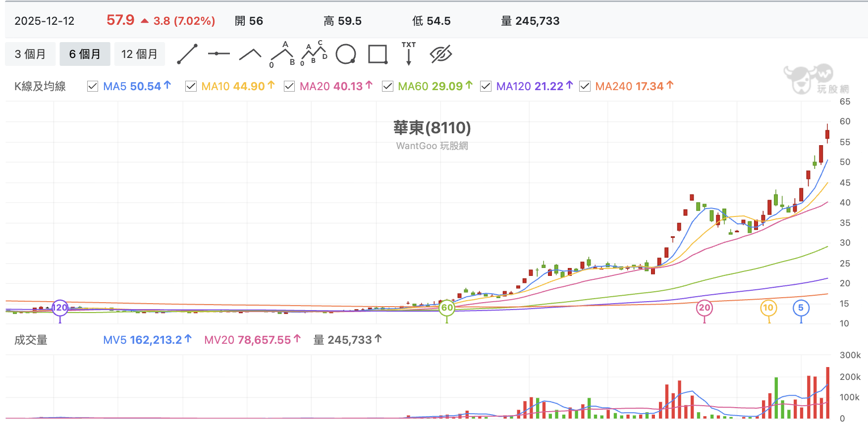Select the 0-A-B wave pattern tool
Image resolution: width=868 pixels, height=426 pixels.
[x=282, y=54]
